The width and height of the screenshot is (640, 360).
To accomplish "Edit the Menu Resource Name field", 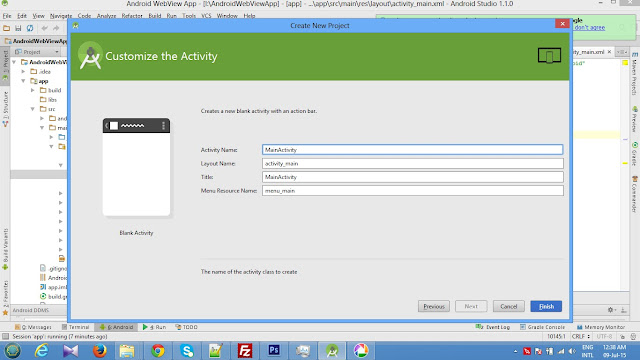I will (413, 191).
